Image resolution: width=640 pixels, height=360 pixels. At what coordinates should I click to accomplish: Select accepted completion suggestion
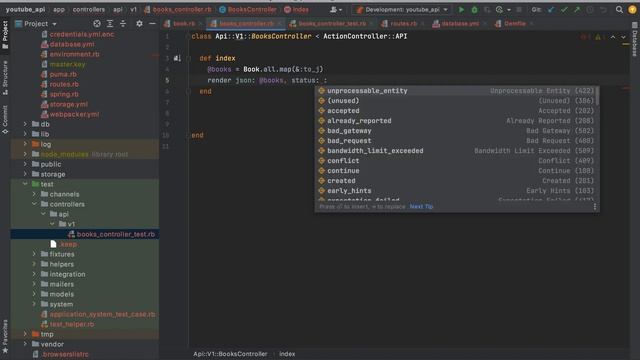pyautogui.click(x=456, y=111)
